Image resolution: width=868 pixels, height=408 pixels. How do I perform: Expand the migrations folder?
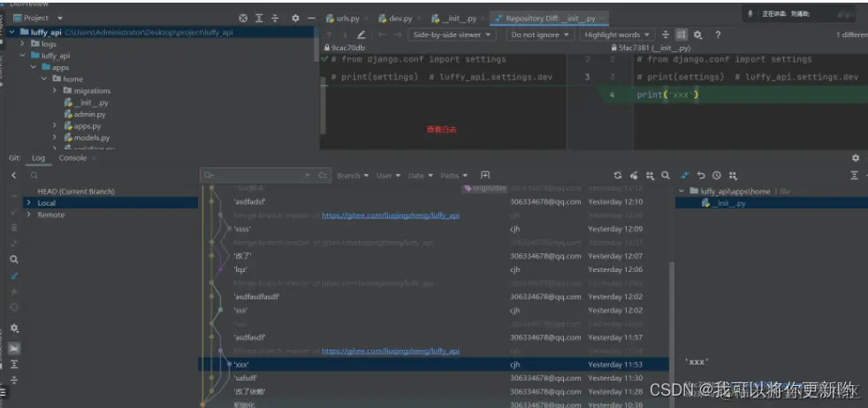(55, 91)
